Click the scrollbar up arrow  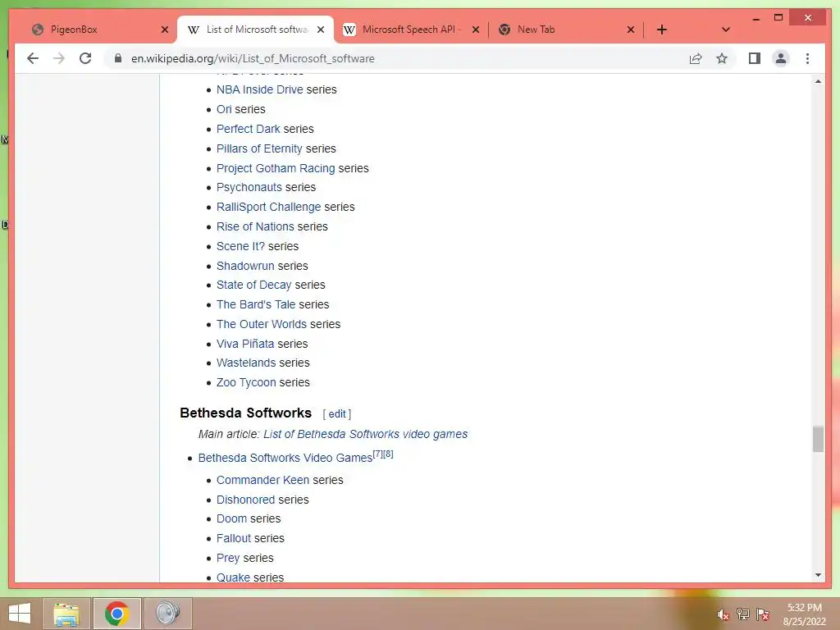coord(818,81)
